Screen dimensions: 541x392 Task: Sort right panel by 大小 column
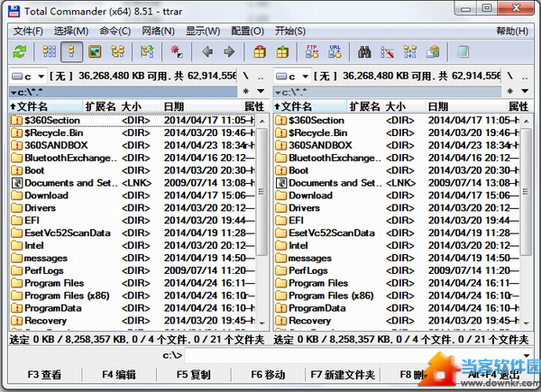tap(404, 106)
